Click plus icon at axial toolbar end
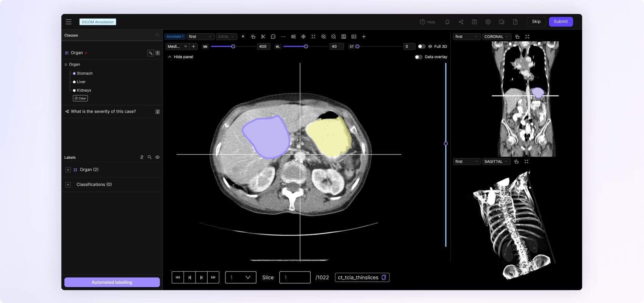The width and height of the screenshot is (644, 303). [364, 37]
